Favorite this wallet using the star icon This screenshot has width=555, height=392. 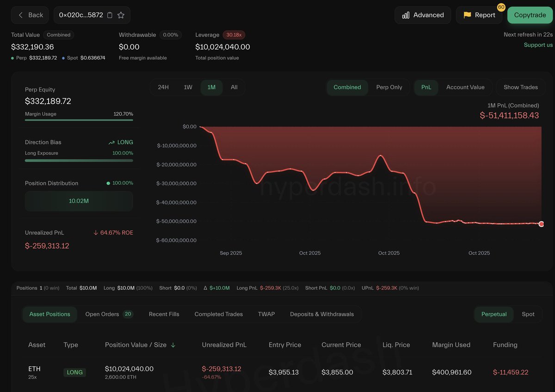click(x=121, y=15)
